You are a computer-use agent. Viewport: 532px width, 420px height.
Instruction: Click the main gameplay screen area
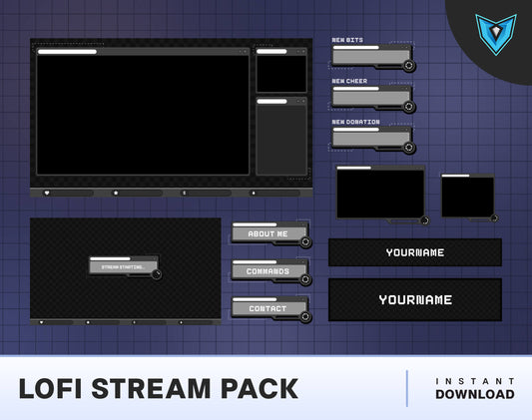tap(143, 115)
